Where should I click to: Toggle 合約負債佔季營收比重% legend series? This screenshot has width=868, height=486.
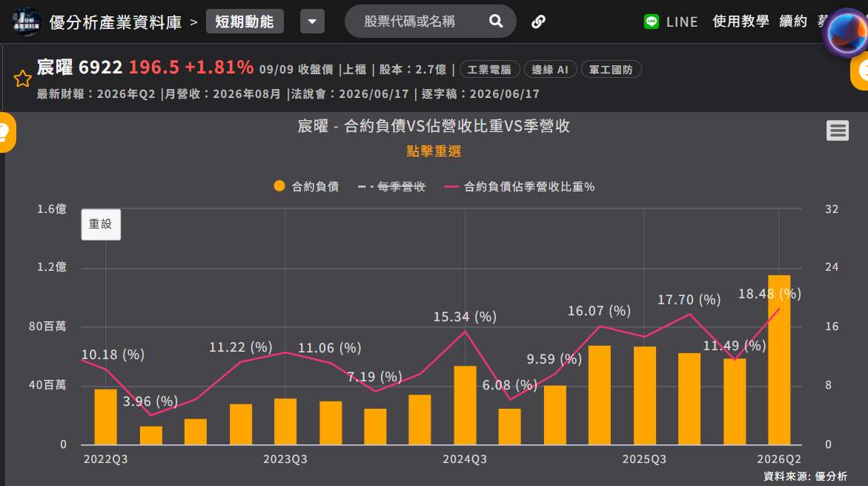520,187
